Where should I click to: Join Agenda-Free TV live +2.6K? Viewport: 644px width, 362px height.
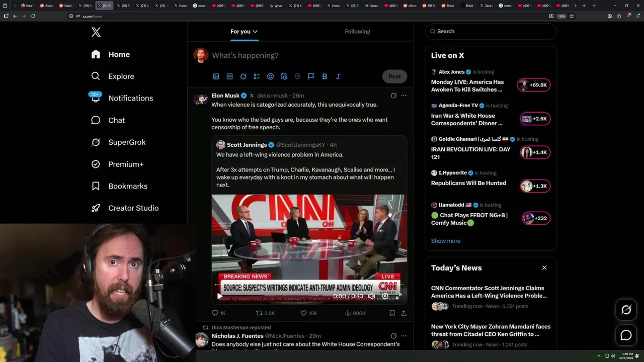(x=535, y=119)
